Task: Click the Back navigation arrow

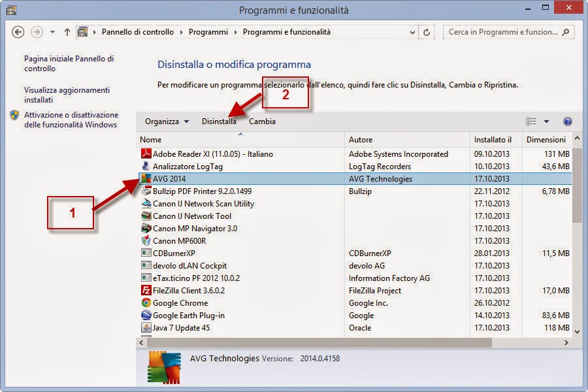Action: (18, 32)
